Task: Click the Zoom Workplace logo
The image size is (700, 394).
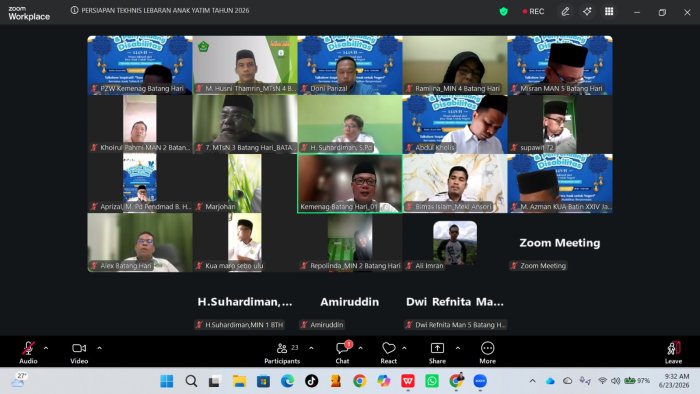Action: click(29, 13)
